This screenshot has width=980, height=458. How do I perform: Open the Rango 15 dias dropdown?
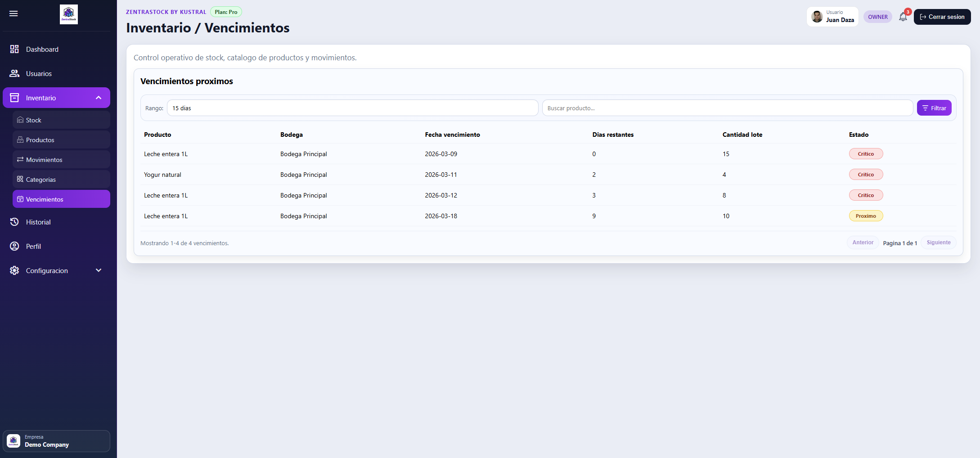pos(353,108)
